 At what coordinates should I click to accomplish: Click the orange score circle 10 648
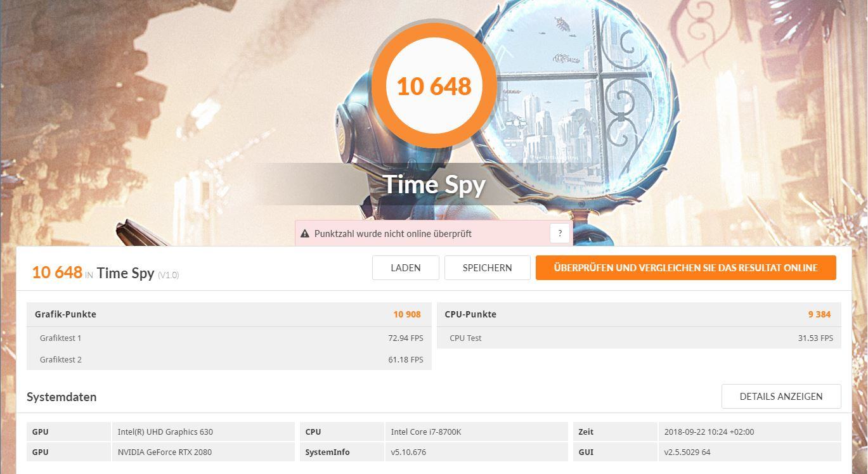coord(434,86)
